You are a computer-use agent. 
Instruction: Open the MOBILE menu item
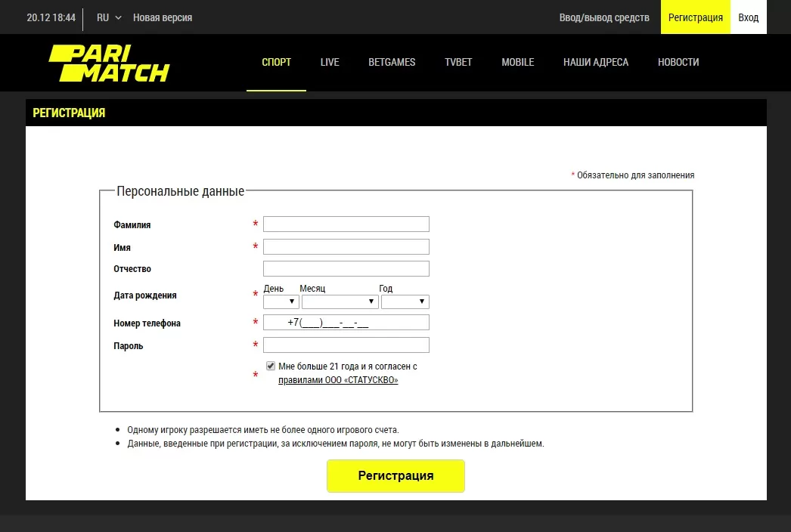coord(517,62)
